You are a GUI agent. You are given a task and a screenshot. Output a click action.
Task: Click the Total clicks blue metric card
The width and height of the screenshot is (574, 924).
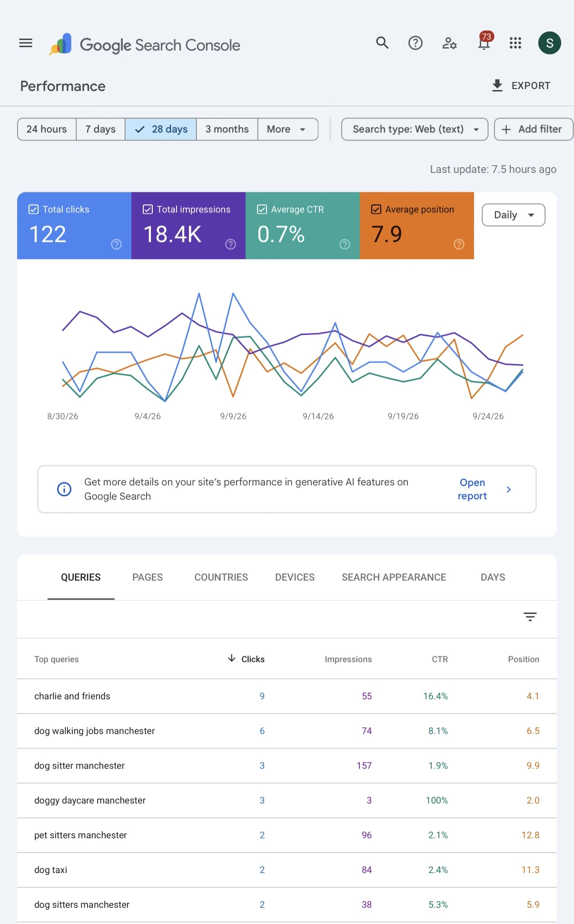(74, 226)
